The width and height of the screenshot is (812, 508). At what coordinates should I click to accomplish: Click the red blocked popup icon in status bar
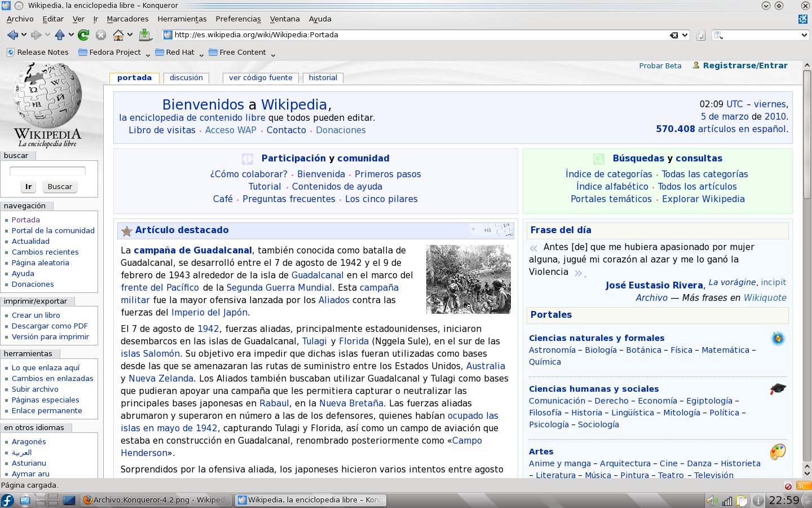[788, 486]
